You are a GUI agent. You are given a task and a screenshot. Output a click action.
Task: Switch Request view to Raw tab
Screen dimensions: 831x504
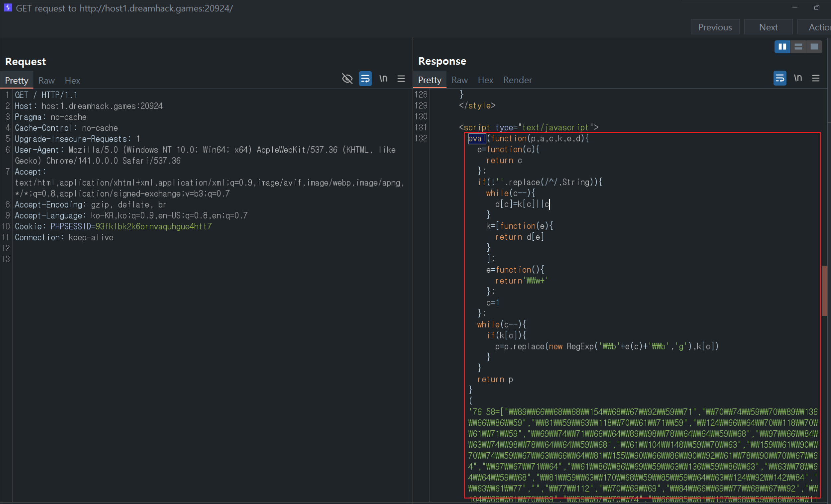pyautogui.click(x=46, y=81)
